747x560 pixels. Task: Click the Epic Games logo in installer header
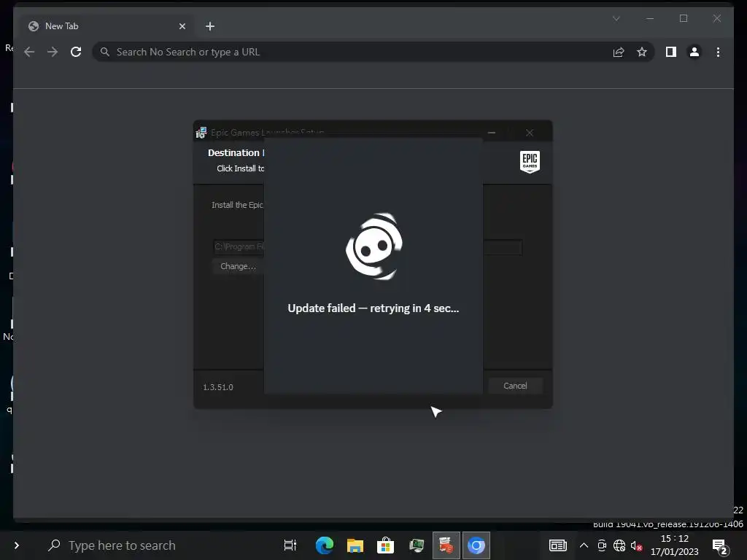pos(530,162)
